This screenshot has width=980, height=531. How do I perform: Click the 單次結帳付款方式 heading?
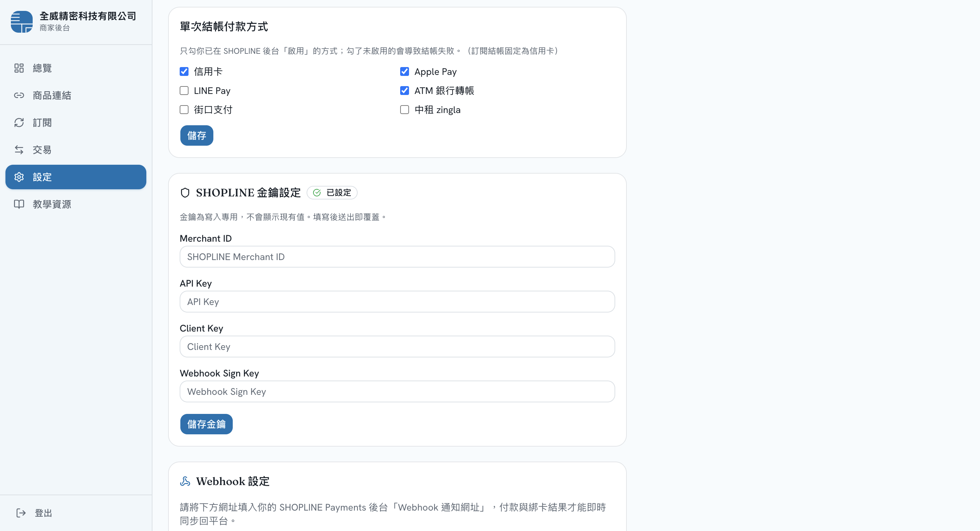(x=224, y=27)
